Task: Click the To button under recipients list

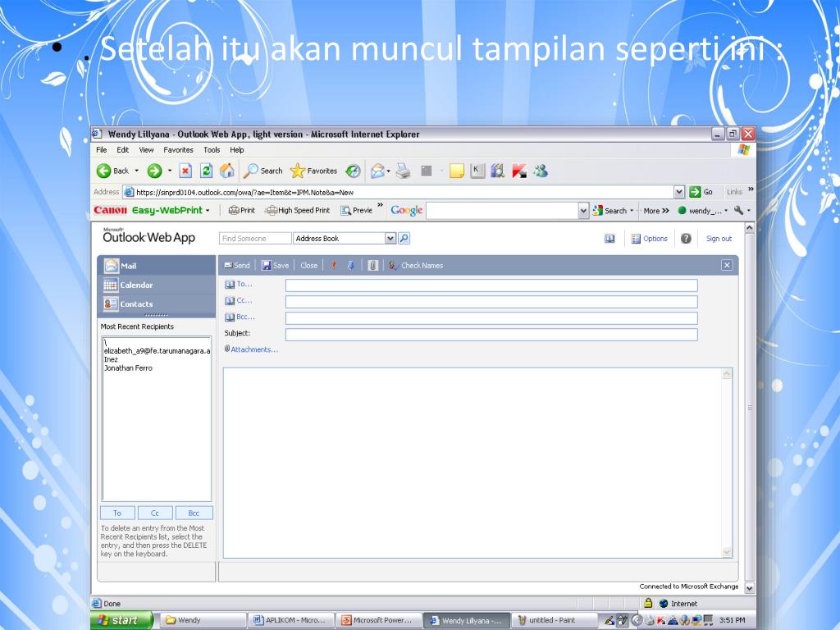Action: (x=117, y=514)
